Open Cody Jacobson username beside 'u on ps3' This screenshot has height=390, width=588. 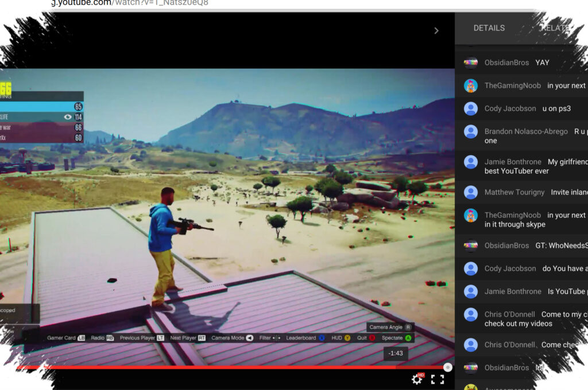coord(510,108)
